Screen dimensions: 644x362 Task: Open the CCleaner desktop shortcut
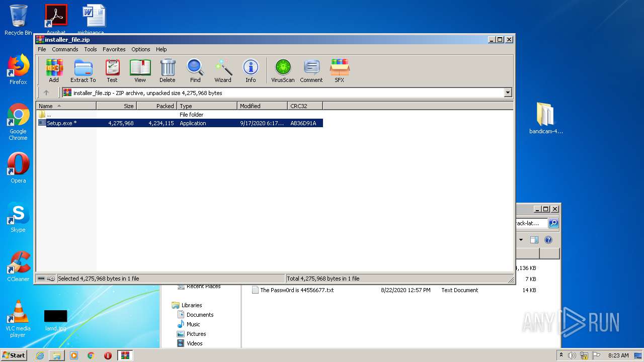(x=18, y=266)
